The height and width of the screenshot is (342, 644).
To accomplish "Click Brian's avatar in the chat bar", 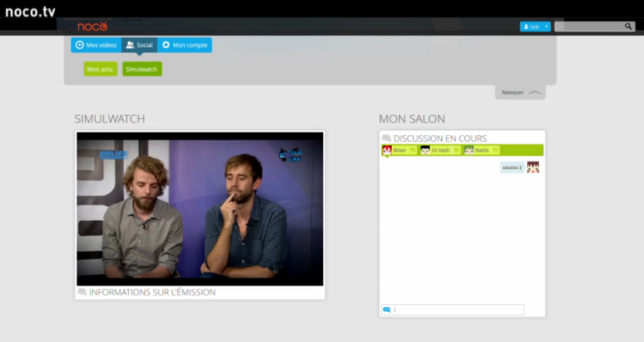I will coord(387,150).
